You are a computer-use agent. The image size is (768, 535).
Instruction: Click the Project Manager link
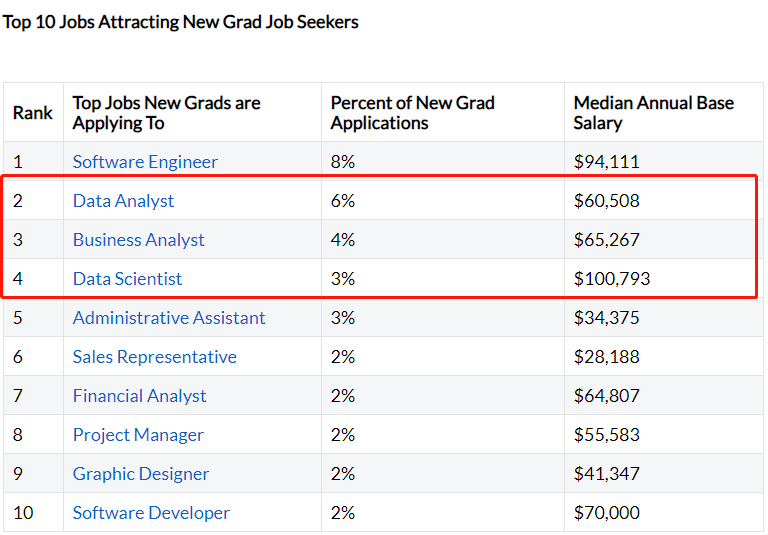138,435
